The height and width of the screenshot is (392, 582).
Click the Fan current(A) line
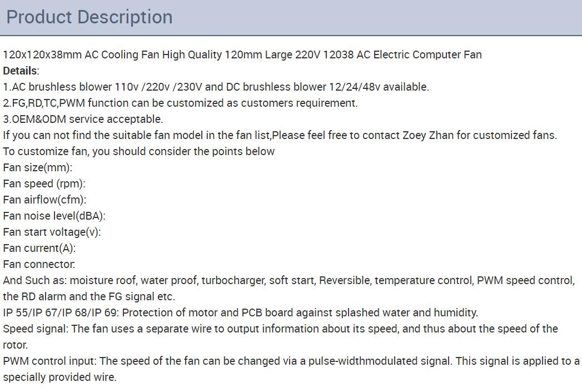(x=39, y=248)
